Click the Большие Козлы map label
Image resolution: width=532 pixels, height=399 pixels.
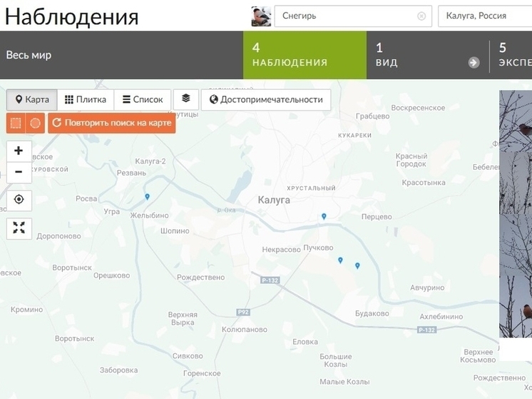point(336,360)
